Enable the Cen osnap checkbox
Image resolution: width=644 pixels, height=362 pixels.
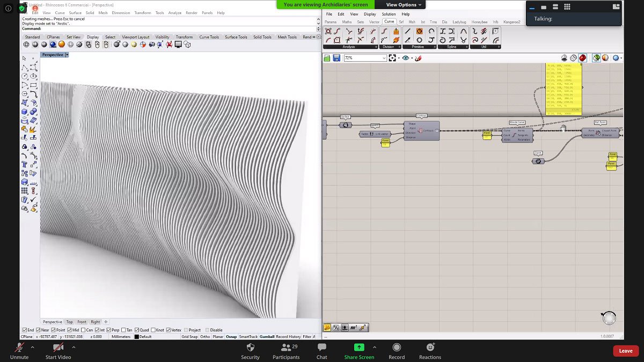(84, 330)
